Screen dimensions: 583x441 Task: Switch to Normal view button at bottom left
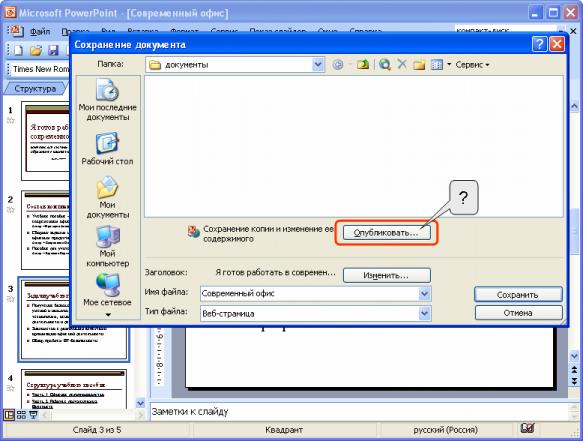point(9,415)
